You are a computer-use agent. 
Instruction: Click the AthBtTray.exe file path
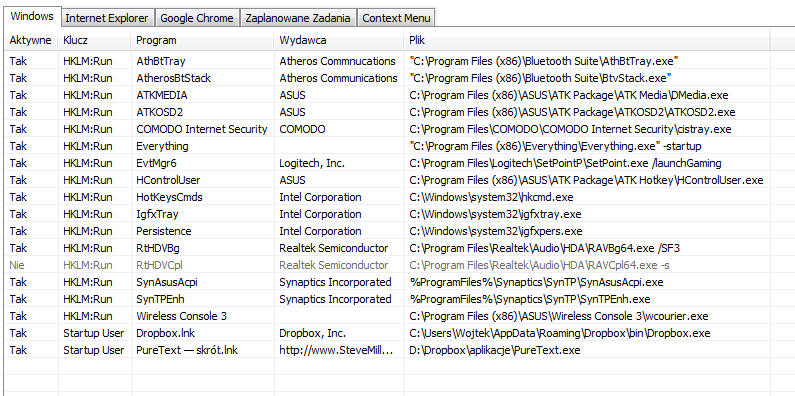point(544,61)
